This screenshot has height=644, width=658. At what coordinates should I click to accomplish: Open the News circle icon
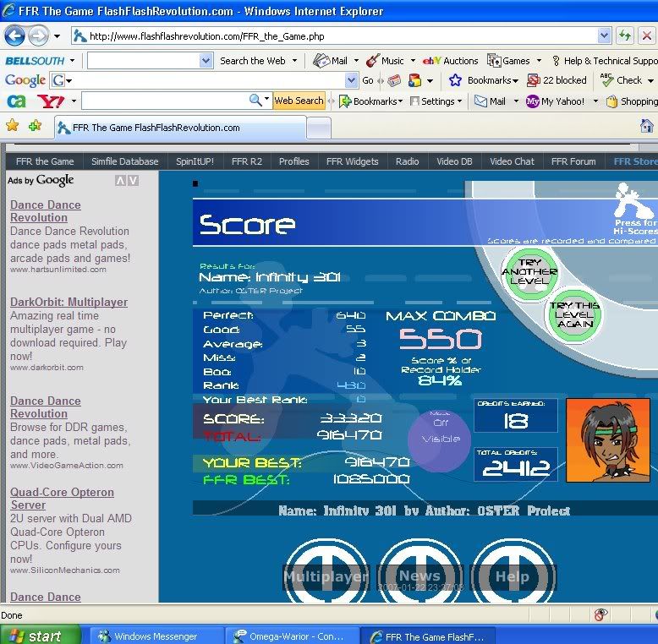tap(420, 575)
